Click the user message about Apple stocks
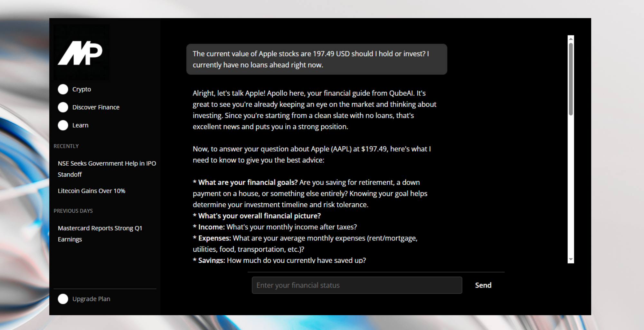Screen dimensions: 644x330 (x=317, y=59)
